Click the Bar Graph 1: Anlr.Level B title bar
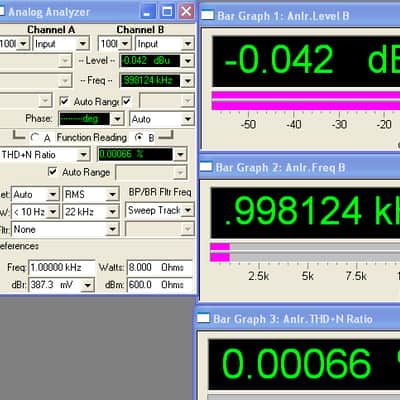The width and height of the screenshot is (400, 400). pos(300,15)
